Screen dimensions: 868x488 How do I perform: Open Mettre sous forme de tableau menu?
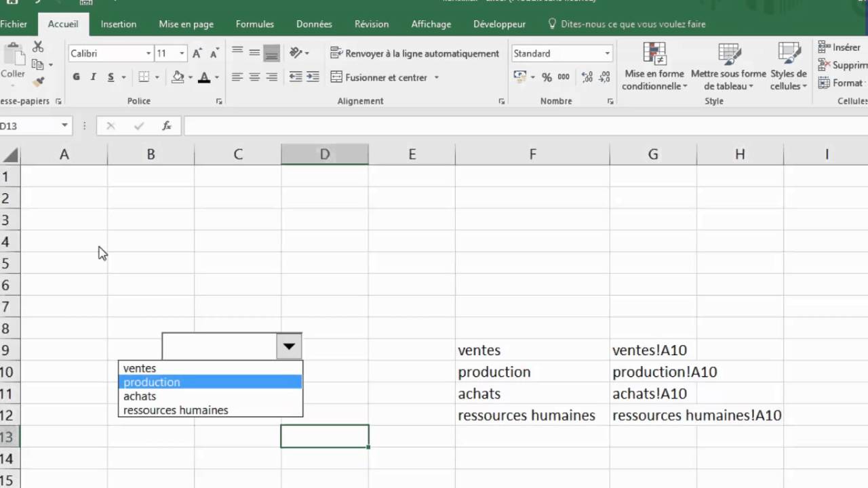pyautogui.click(x=729, y=66)
